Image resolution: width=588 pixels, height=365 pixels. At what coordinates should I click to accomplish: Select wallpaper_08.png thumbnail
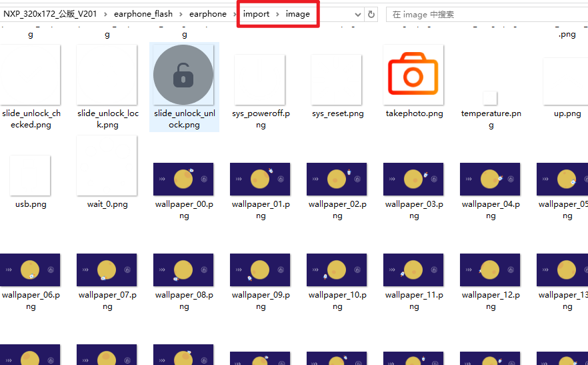183,270
